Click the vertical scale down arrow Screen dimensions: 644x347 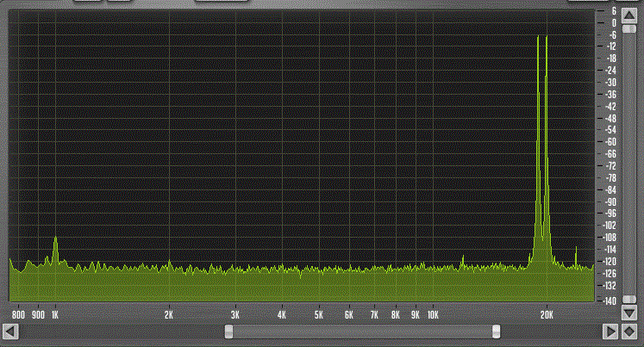tap(629, 313)
